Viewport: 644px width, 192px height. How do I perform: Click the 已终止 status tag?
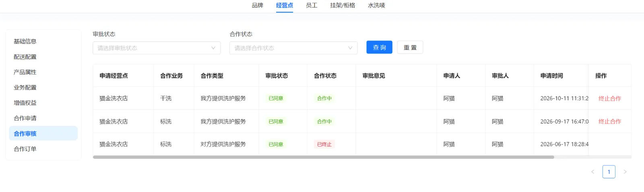point(324,144)
